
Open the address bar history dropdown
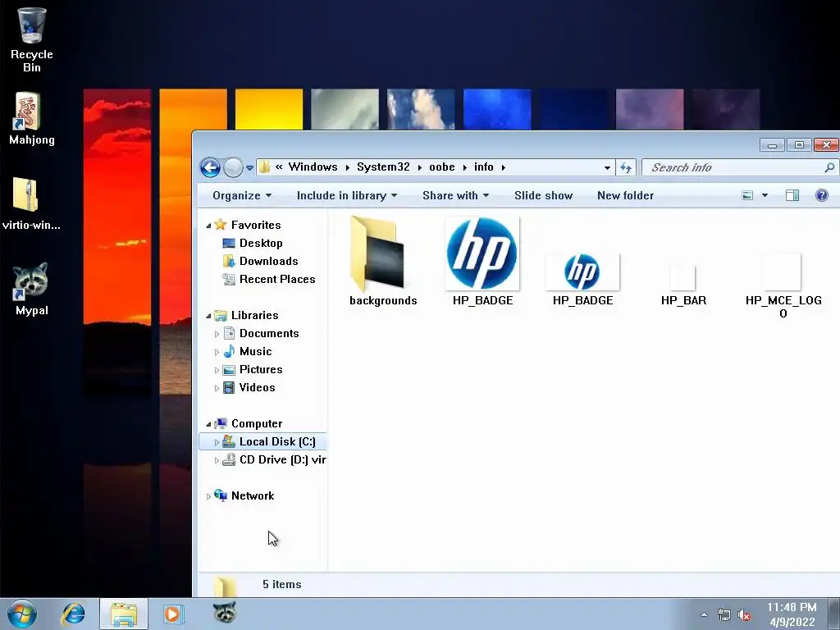[607, 167]
